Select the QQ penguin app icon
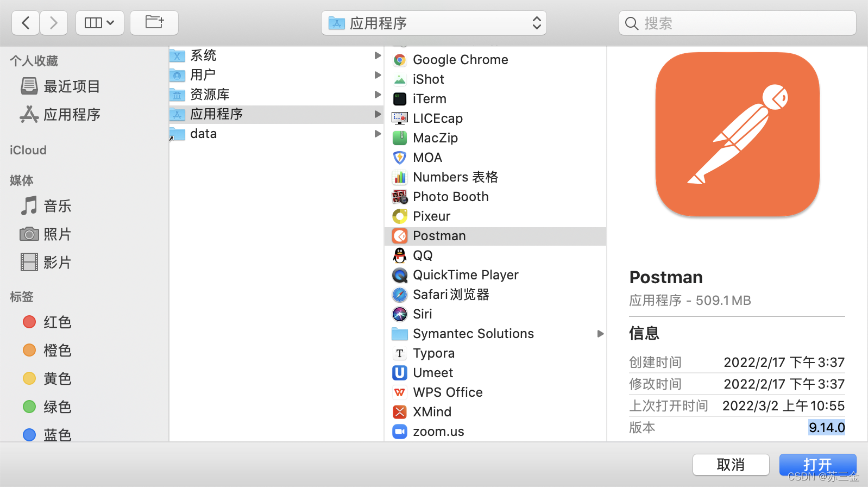This screenshot has height=487, width=868. coord(400,255)
